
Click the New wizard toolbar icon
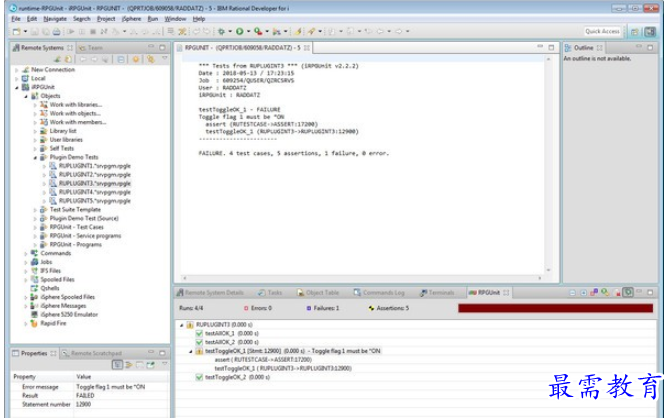16,31
